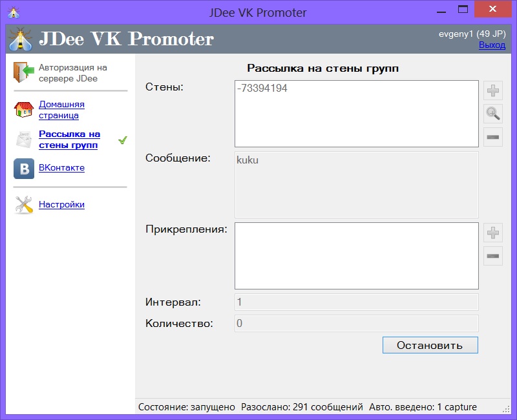Click the envelope mailing icon in sidebar
The width and height of the screenshot is (517, 420).
click(24, 139)
